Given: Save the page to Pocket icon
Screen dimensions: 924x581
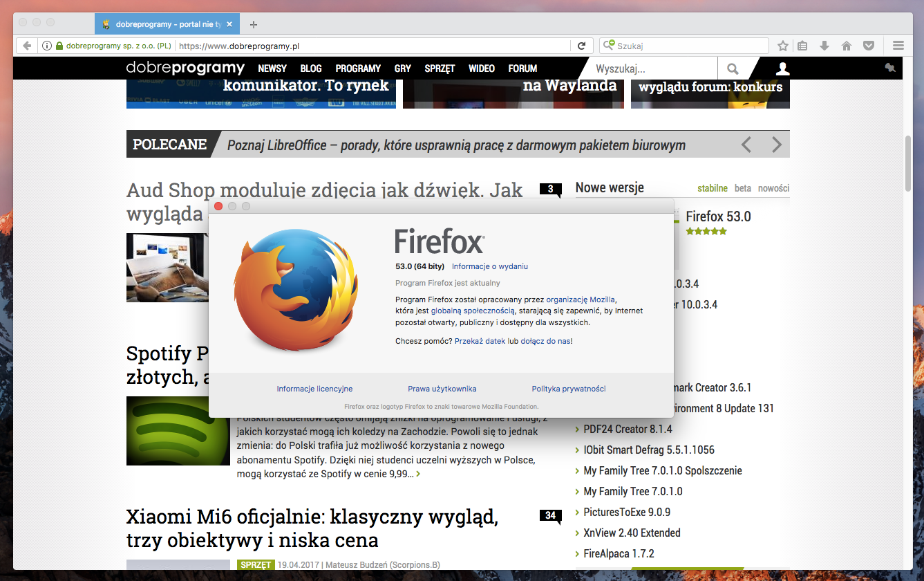Looking at the screenshot, I should point(869,46).
